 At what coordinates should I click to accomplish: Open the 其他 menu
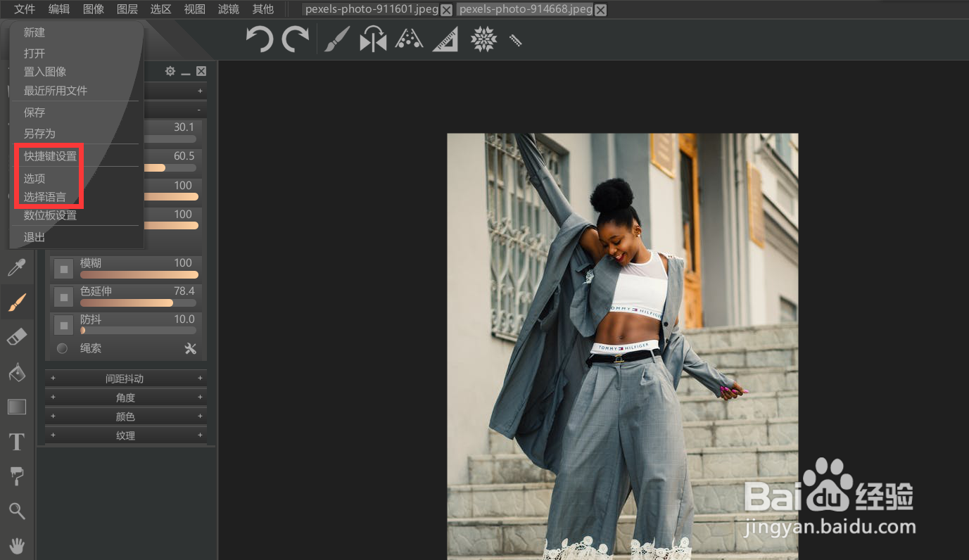263,9
